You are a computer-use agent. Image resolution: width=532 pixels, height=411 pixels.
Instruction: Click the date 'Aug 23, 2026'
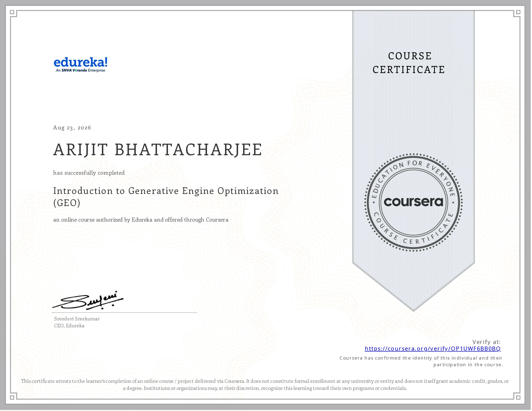click(x=72, y=128)
